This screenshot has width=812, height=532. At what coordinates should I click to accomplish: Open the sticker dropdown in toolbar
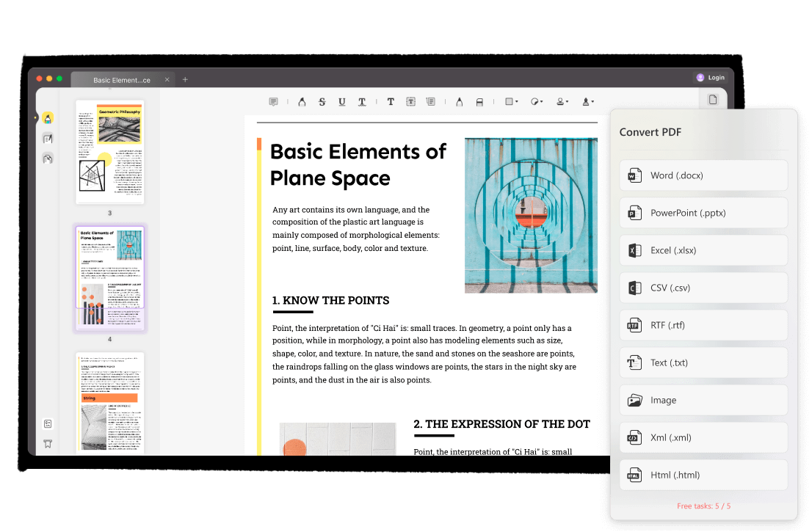537,102
